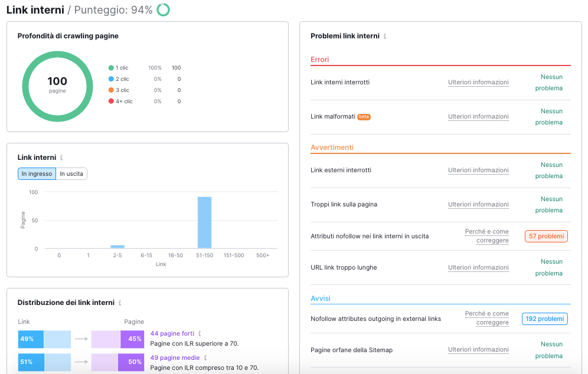This screenshot has width=588, height=374.
Task: Click green 1 clic legend dot
Action: pos(111,68)
